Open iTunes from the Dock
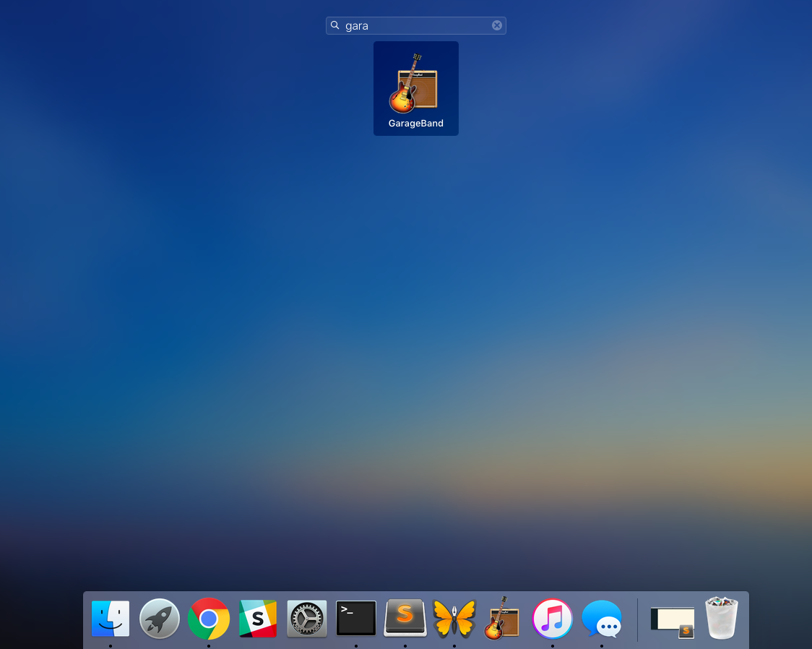Image resolution: width=812 pixels, height=649 pixels. click(553, 618)
